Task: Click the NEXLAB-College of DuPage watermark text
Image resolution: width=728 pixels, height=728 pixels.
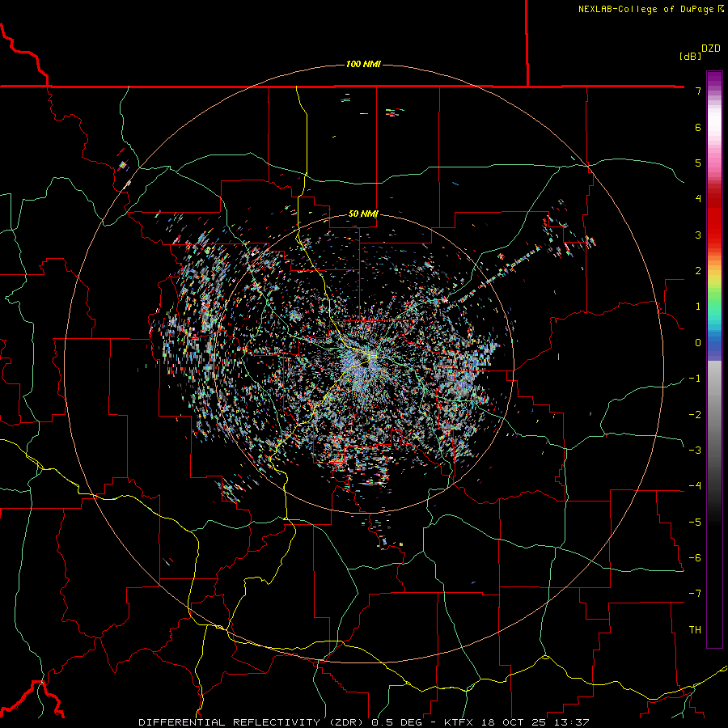Action: pyautogui.click(x=650, y=9)
